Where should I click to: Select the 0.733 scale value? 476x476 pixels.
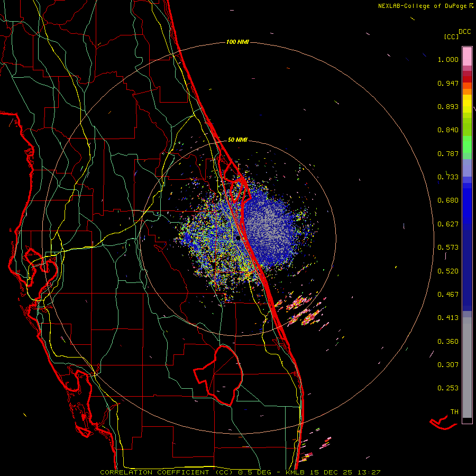448,177
